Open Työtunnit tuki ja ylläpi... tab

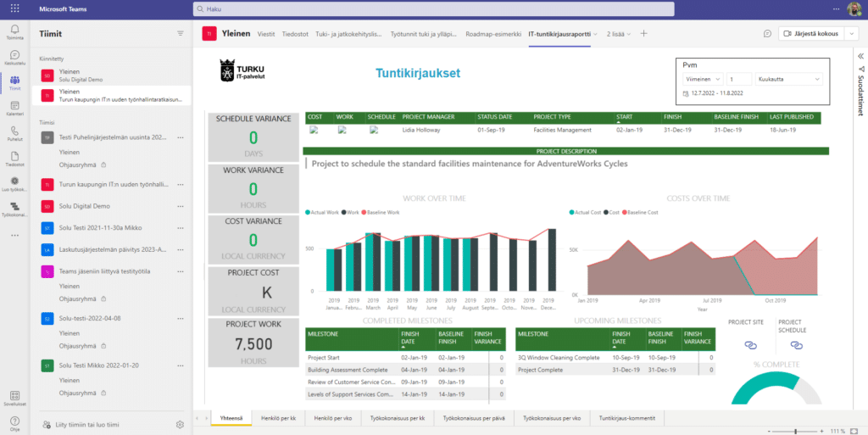point(424,34)
